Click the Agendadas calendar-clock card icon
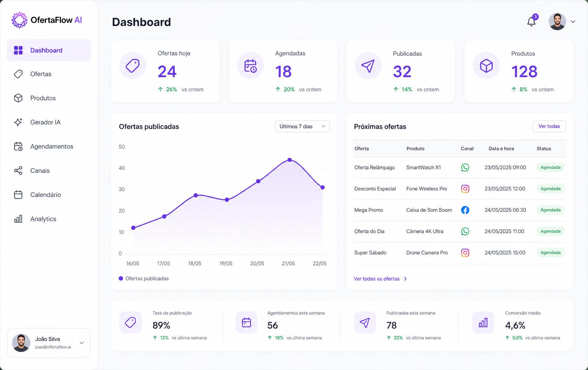The image size is (588, 370). (251, 66)
